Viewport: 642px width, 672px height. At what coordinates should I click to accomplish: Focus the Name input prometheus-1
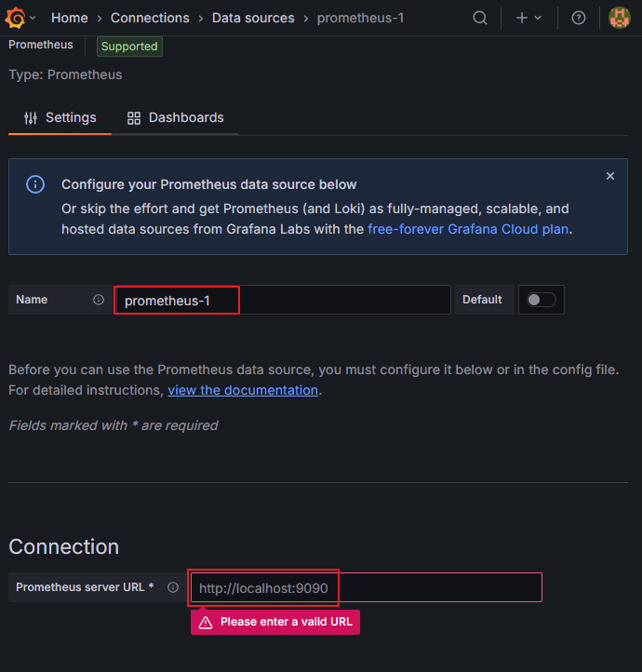click(282, 300)
